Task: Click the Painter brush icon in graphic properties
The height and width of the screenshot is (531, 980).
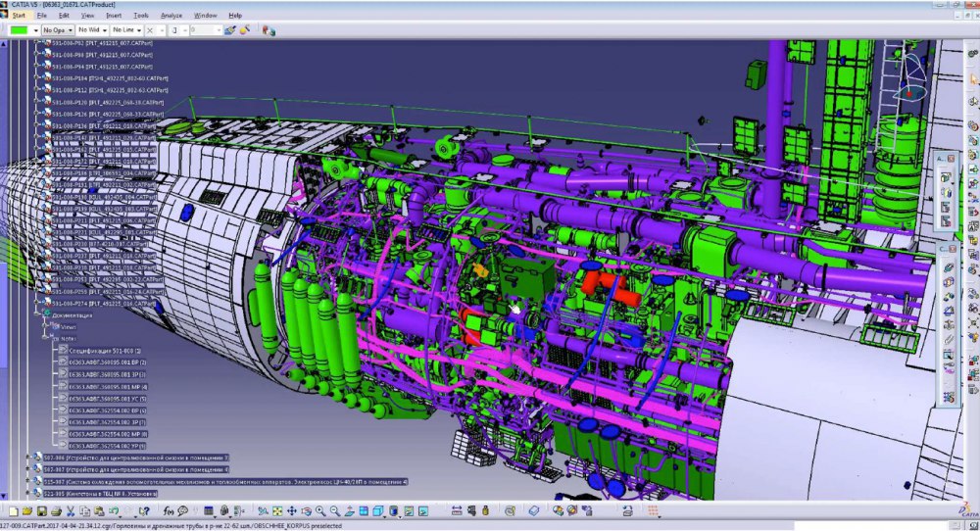Action: [x=230, y=30]
